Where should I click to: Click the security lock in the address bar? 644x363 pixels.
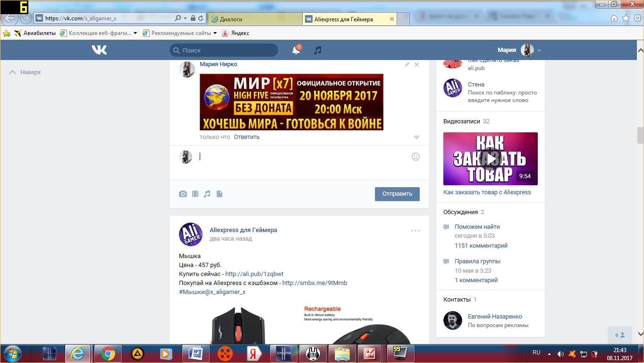[x=193, y=18]
